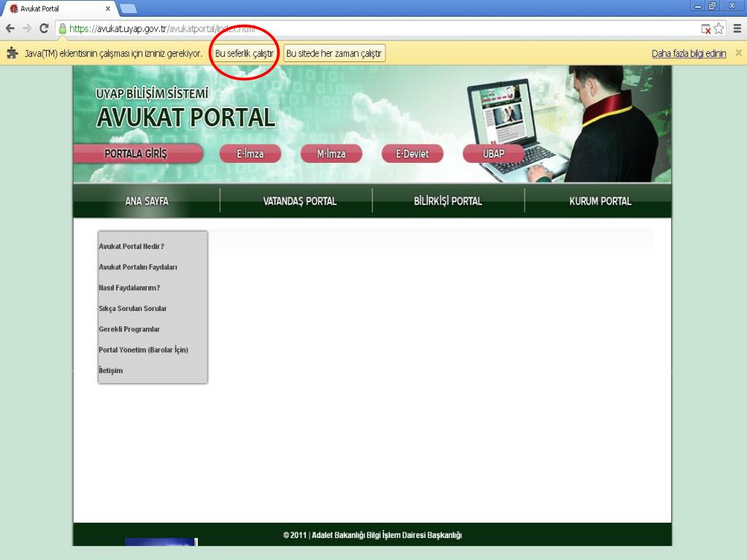This screenshot has width=747, height=560.
Task: Click the UBAP button
Action: tap(493, 154)
